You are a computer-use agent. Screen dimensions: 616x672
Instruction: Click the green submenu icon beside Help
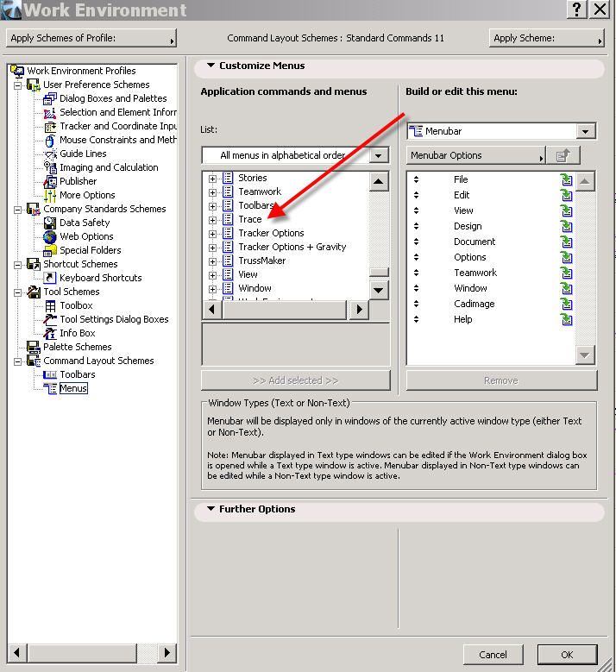tap(566, 319)
